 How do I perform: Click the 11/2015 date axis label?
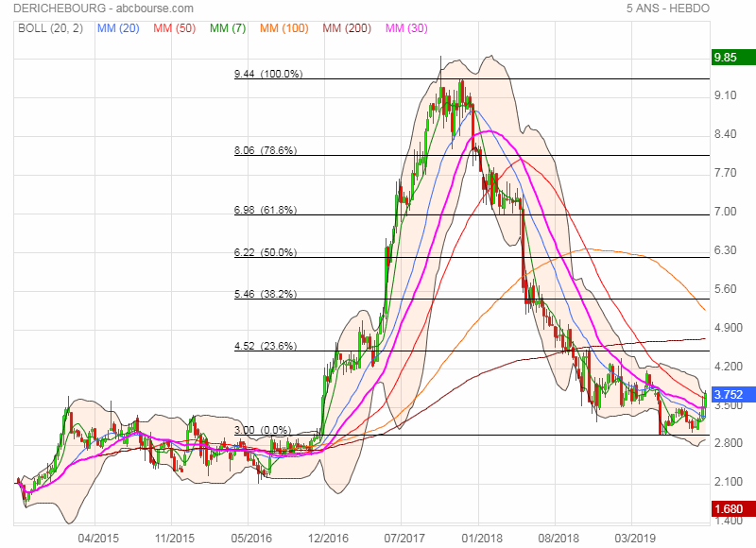[x=175, y=538]
